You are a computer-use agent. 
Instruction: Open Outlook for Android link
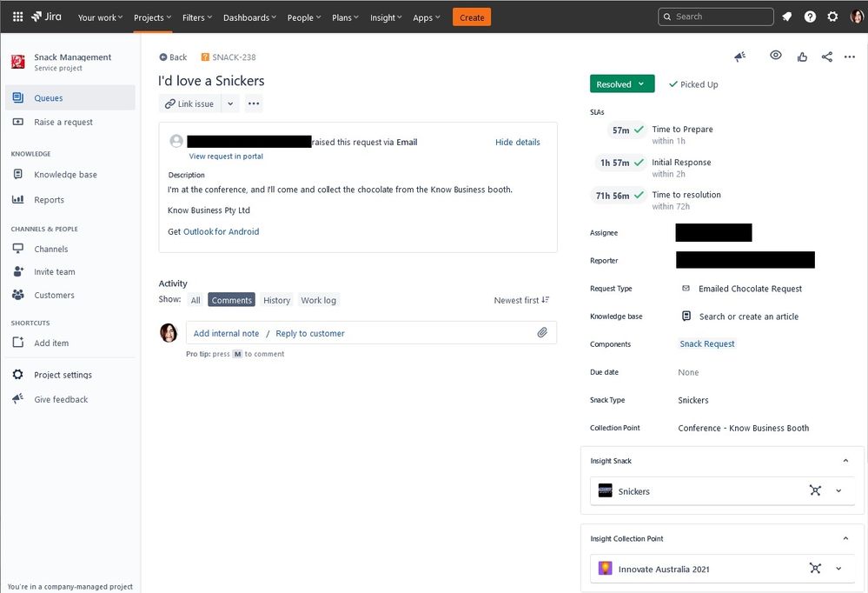(221, 231)
